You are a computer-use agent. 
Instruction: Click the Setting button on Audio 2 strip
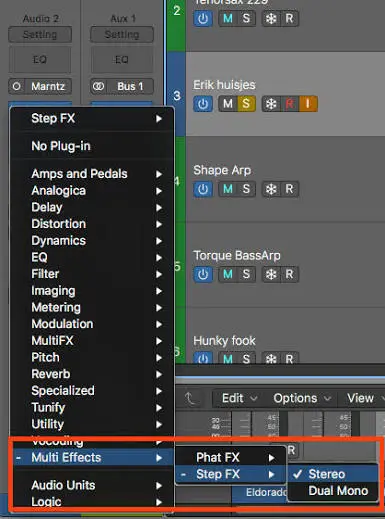pyautogui.click(x=40, y=34)
